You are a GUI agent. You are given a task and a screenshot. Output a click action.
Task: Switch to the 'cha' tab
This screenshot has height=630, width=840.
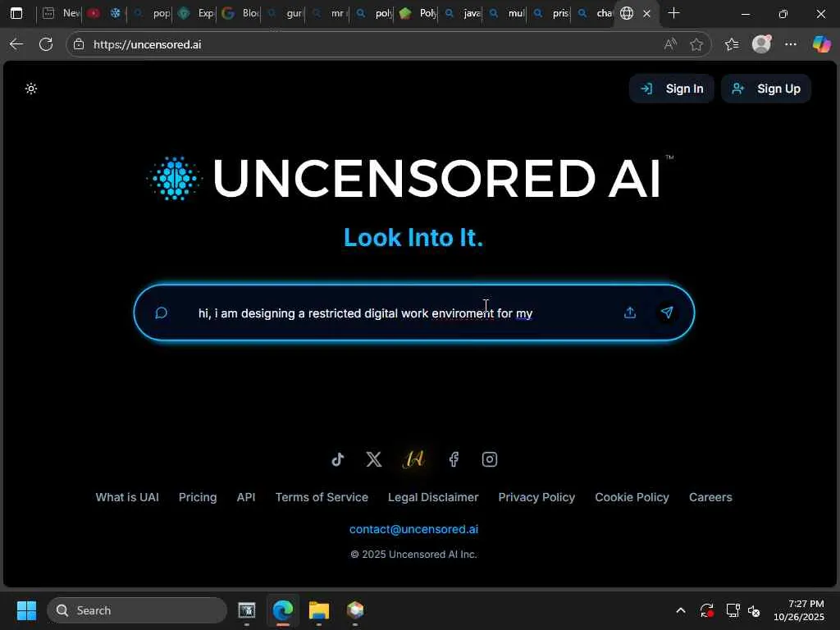point(595,13)
